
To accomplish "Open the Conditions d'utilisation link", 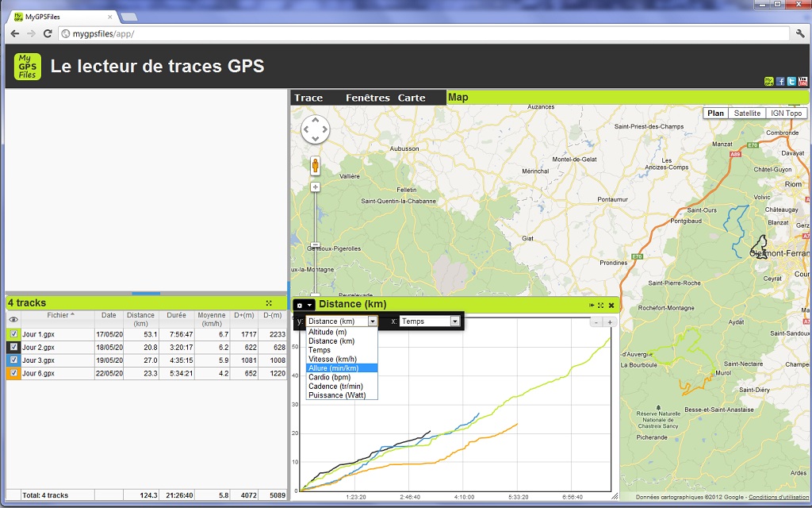I will click(x=779, y=497).
